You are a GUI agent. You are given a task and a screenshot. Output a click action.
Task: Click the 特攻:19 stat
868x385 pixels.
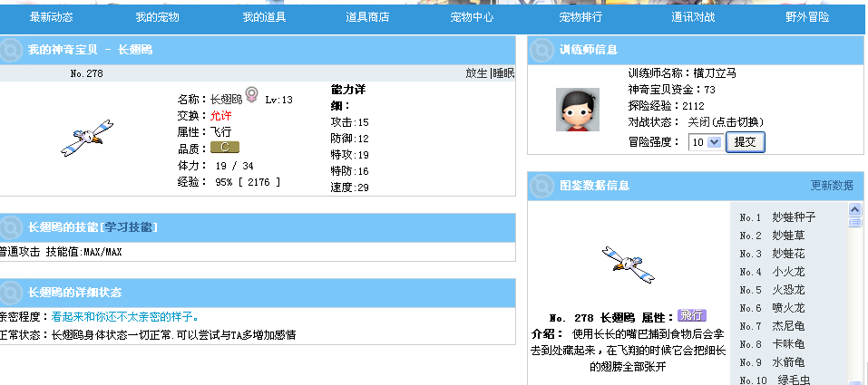click(x=349, y=155)
